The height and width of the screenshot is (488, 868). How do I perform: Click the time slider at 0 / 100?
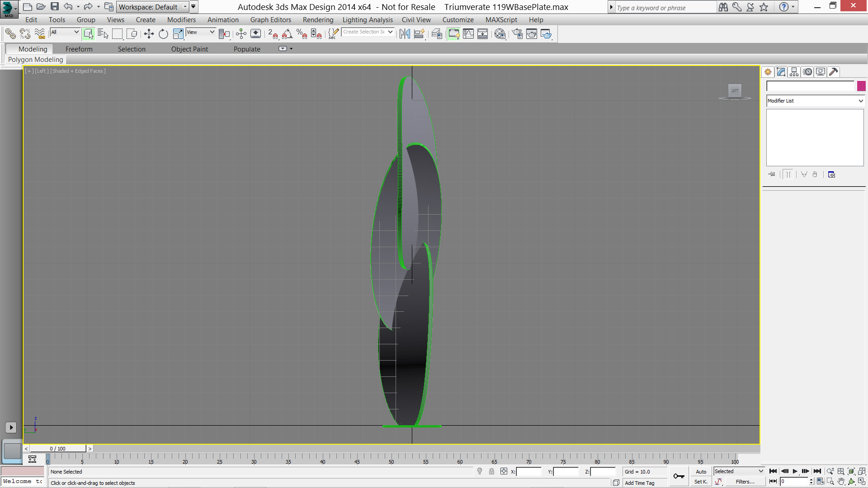click(x=58, y=449)
